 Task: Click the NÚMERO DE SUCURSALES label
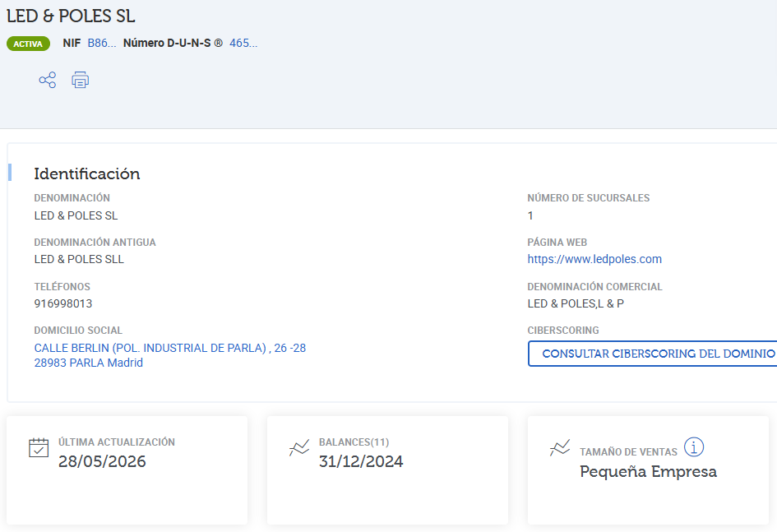pos(588,197)
